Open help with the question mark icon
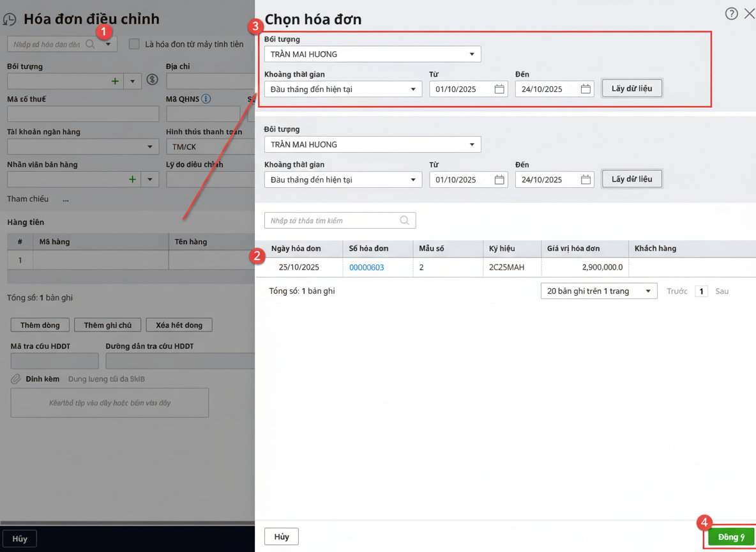 [x=731, y=14]
